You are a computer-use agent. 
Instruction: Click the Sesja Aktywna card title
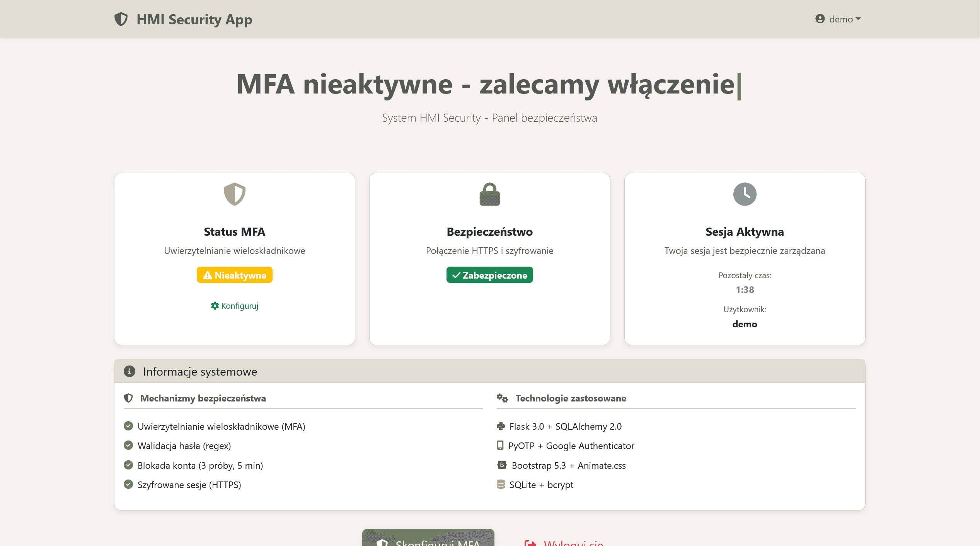point(745,231)
